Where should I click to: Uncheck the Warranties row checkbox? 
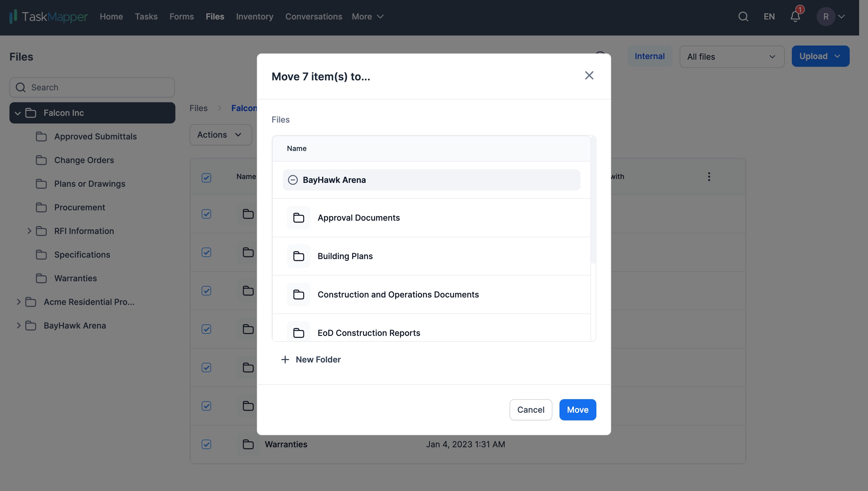(x=206, y=444)
